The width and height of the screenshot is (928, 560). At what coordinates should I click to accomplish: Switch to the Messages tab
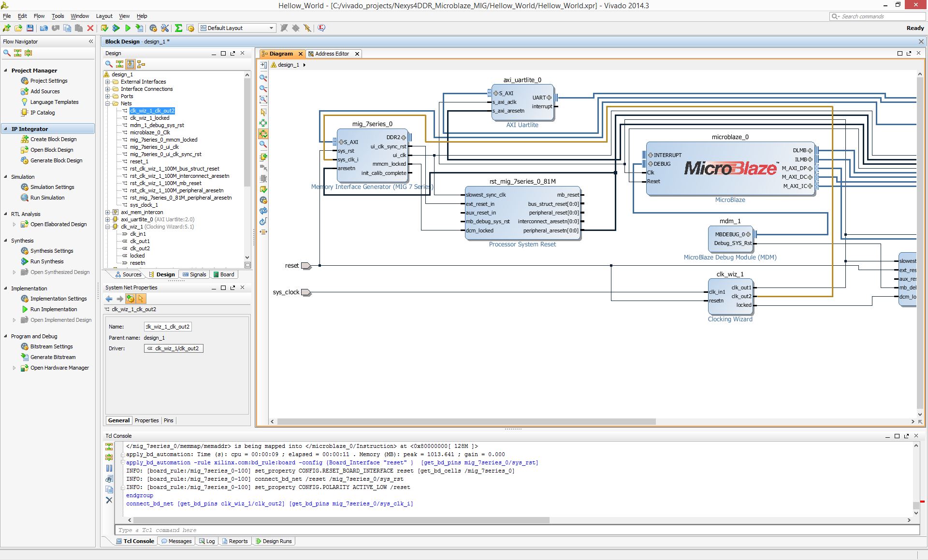click(176, 541)
